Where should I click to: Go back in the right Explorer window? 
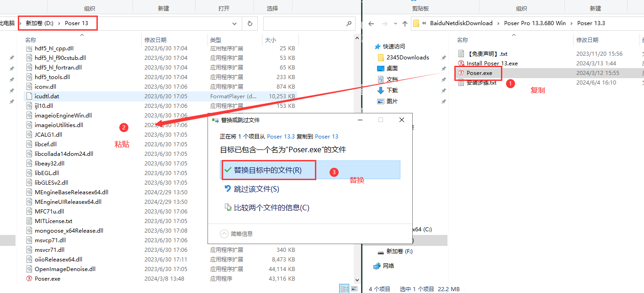pyautogui.click(x=371, y=23)
